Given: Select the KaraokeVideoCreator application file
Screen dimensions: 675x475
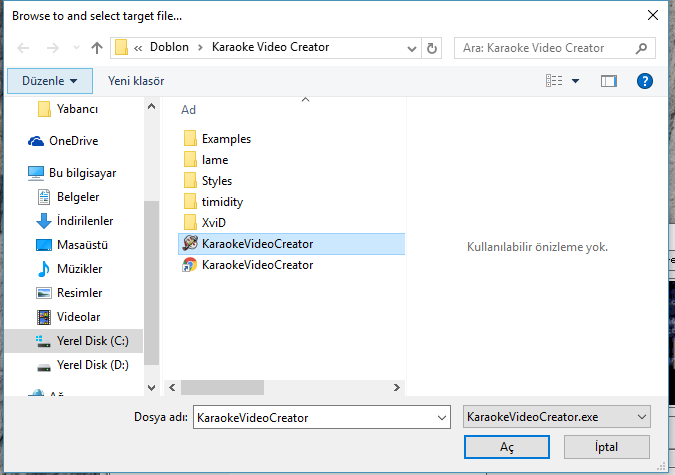Looking at the screenshot, I should point(257,243).
